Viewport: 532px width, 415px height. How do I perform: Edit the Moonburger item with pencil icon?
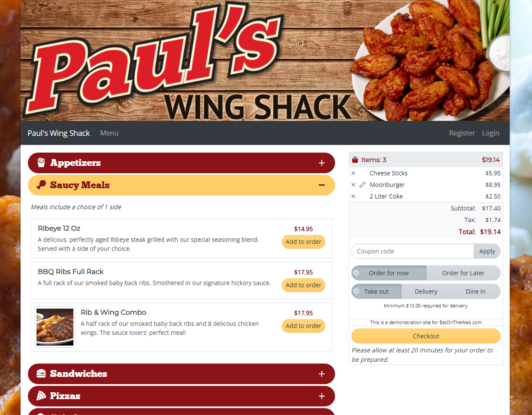point(363,185)
